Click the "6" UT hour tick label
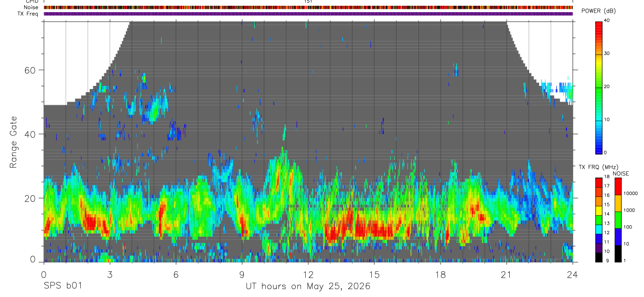The image size is (644, 297). pos(176,274)
